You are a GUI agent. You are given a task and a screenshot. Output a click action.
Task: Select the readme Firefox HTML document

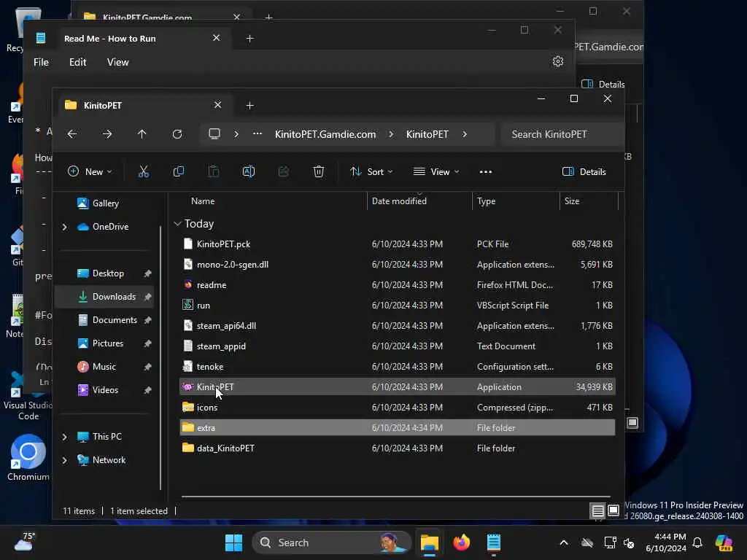point(398,285)
